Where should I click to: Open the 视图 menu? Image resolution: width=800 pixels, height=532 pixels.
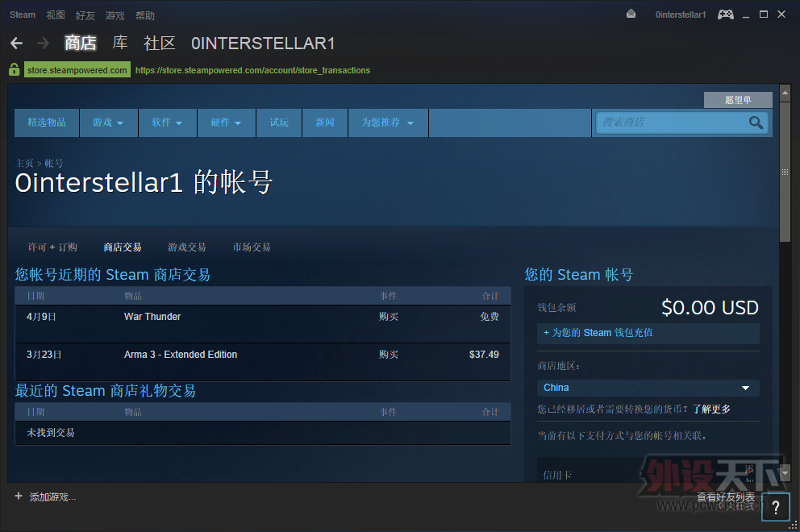(x=56, y=15)
